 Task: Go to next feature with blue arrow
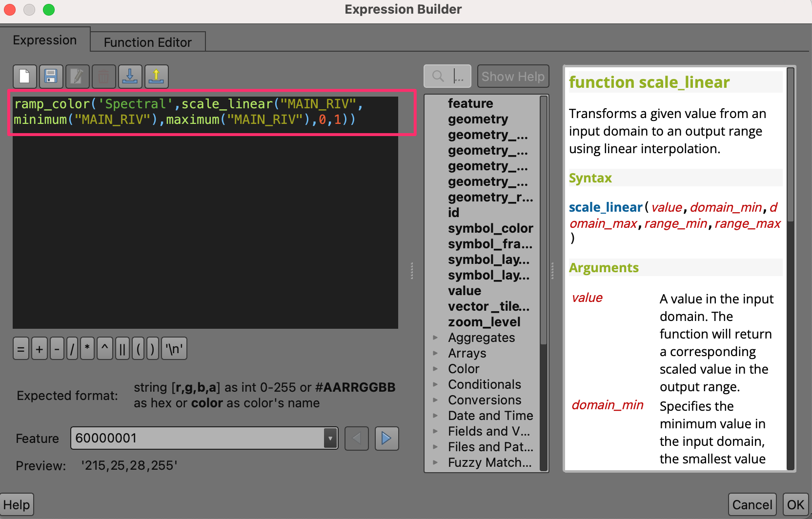[x=386, y=439]
